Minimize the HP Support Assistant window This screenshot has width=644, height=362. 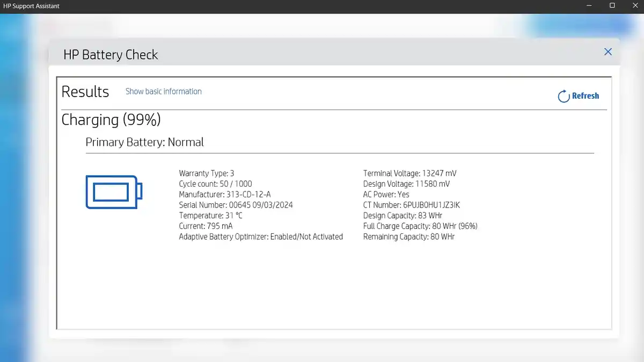589,6
